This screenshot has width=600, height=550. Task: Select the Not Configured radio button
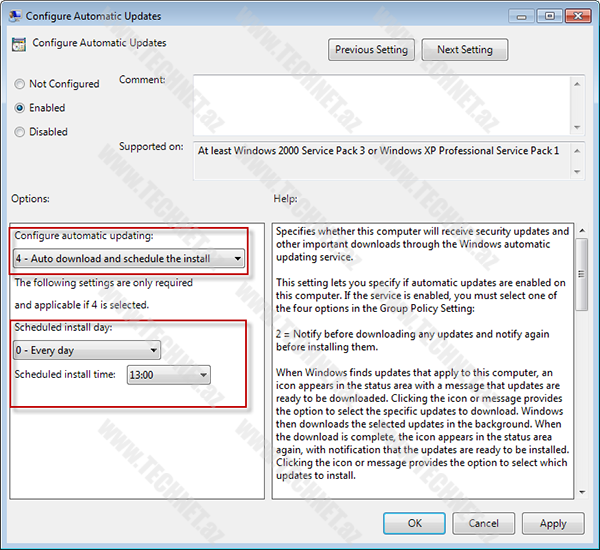coord(20,84)
